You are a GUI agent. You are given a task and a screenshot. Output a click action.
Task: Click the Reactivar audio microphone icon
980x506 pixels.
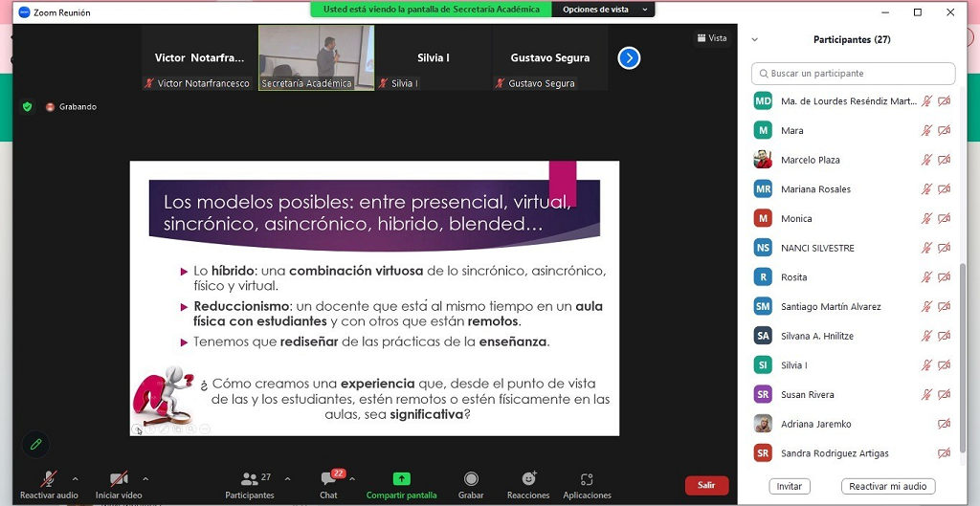(48, 479)
